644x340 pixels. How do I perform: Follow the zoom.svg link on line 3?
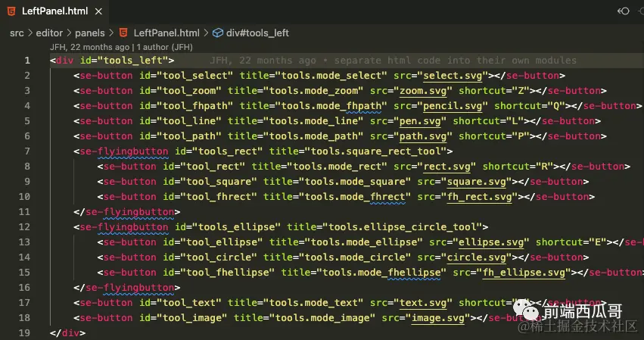(x=423, y=91)
